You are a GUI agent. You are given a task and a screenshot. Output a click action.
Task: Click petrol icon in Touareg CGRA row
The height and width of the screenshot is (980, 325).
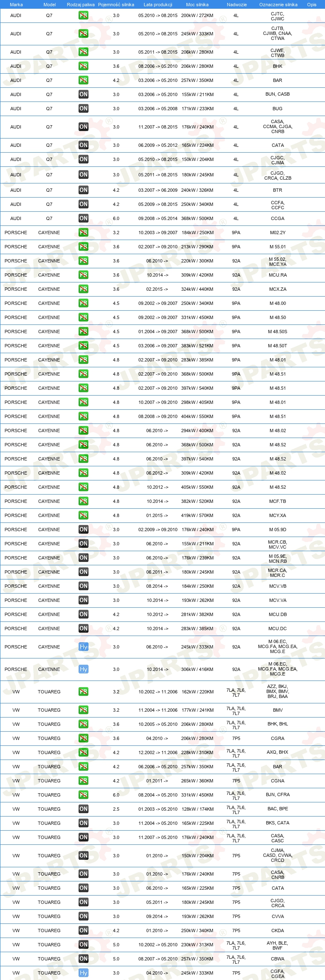(83, 738)
